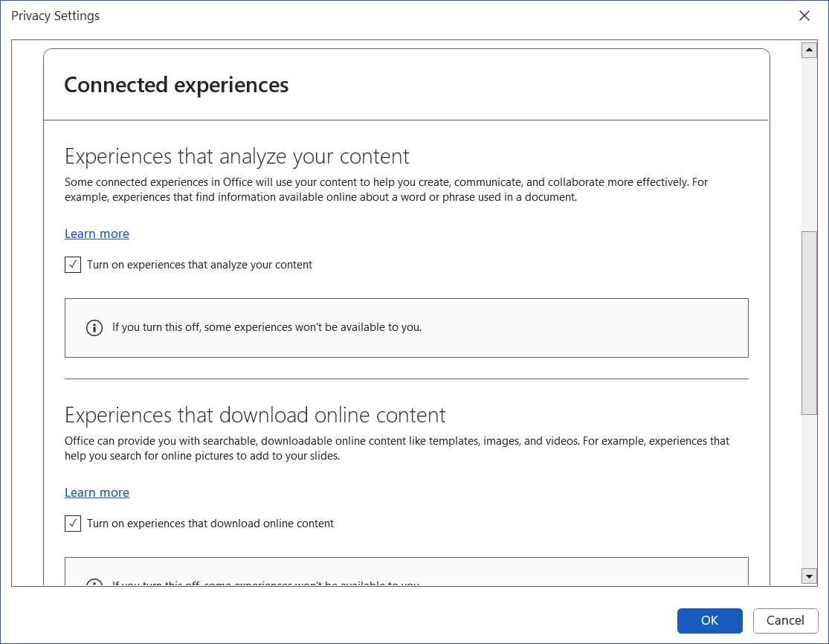Image resolution: width=829 pixels, height=644 pixels.
Task: Click the scrollbar up arrow
Action: click(809, 49)
